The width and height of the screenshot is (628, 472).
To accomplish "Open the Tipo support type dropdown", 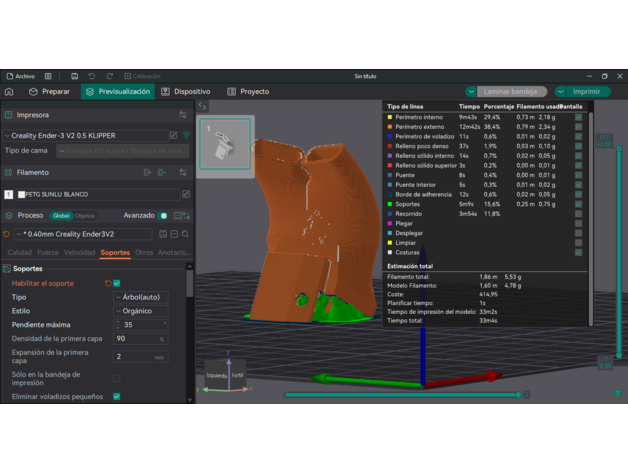I will [140, 297].
